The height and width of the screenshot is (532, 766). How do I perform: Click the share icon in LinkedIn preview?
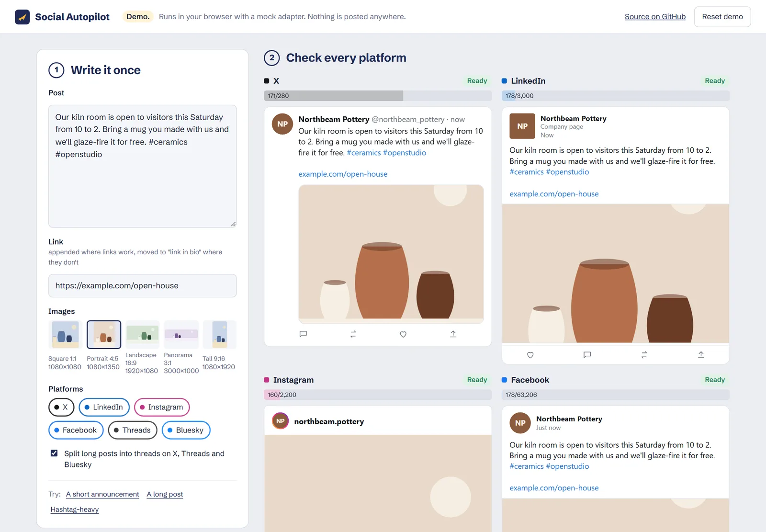click(x=701, y=355)
